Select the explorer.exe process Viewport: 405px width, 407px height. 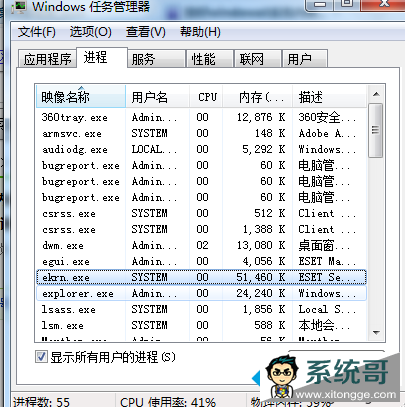coord(201,293)
